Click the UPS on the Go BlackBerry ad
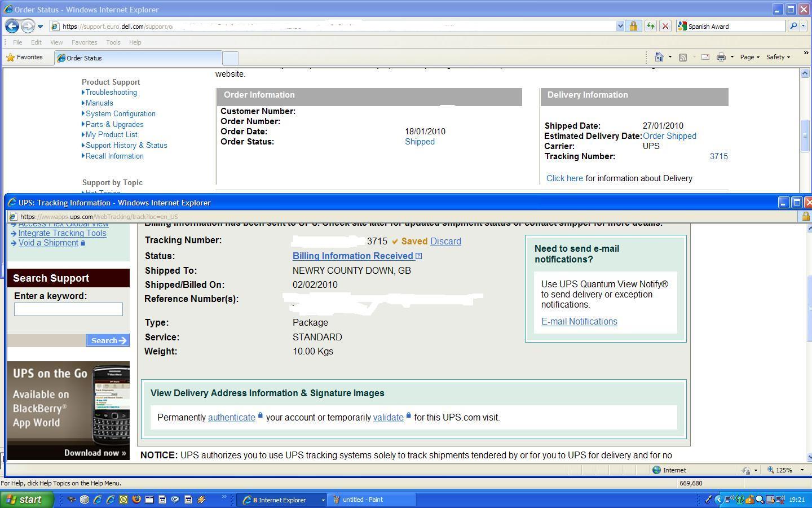 (68, 410)
